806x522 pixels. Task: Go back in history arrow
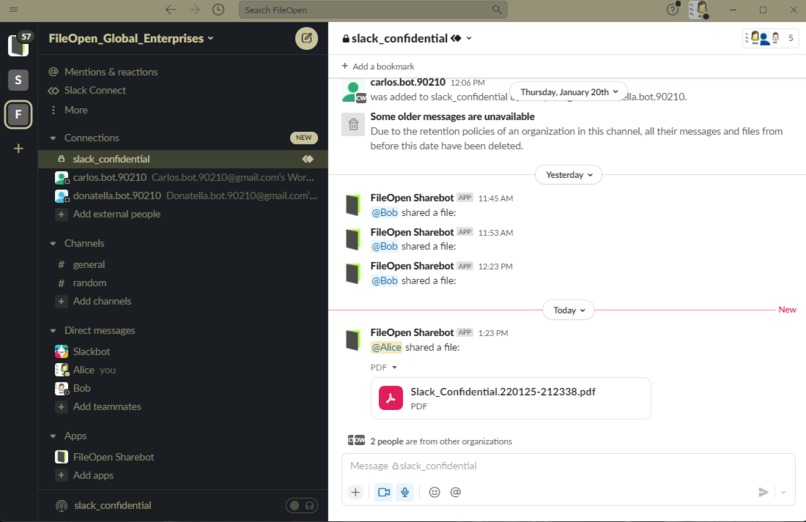(171, 10)
